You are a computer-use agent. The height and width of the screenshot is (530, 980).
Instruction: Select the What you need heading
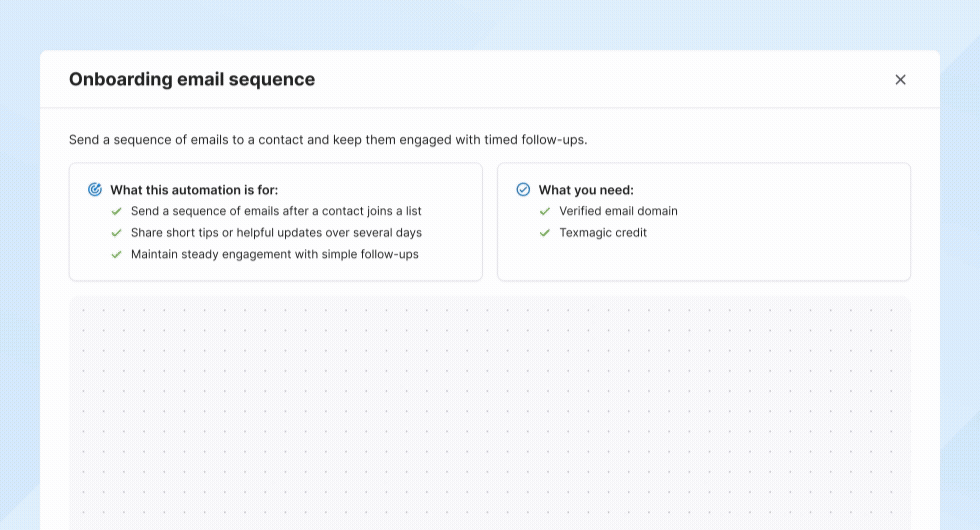point(586,190)
